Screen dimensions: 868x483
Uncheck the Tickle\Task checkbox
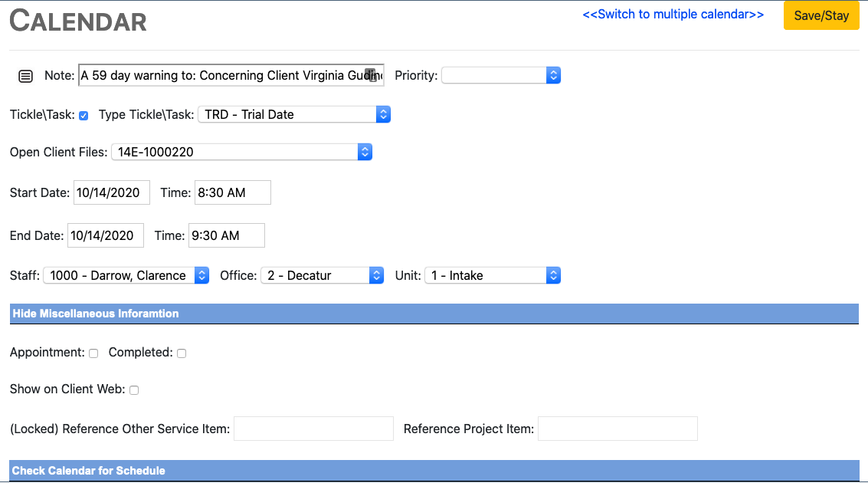click(84, 115)
